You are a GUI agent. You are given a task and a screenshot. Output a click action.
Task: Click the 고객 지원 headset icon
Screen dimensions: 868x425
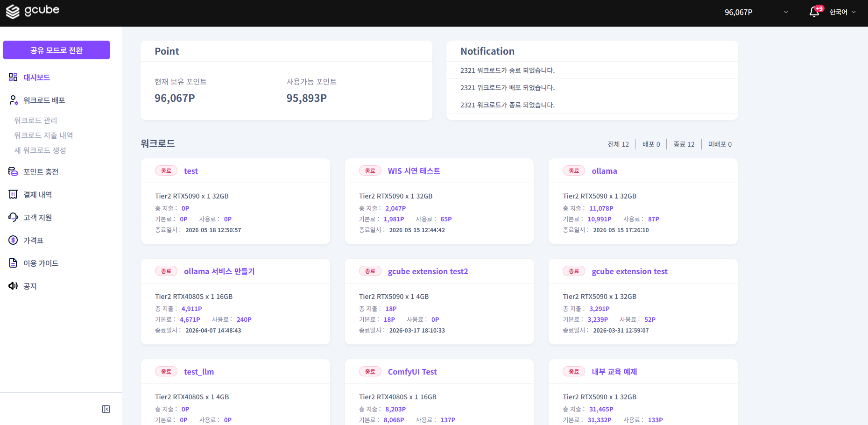pyautogui.click(x=13, y=217)
